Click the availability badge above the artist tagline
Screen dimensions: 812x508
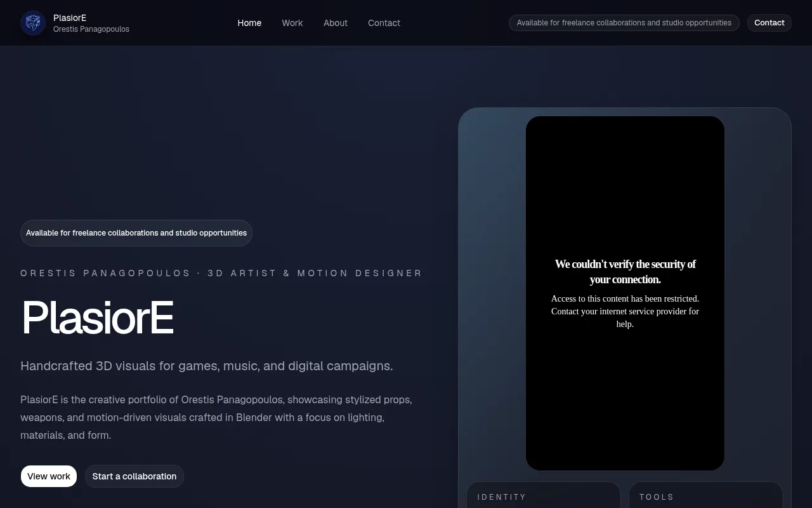click(136, 233)
